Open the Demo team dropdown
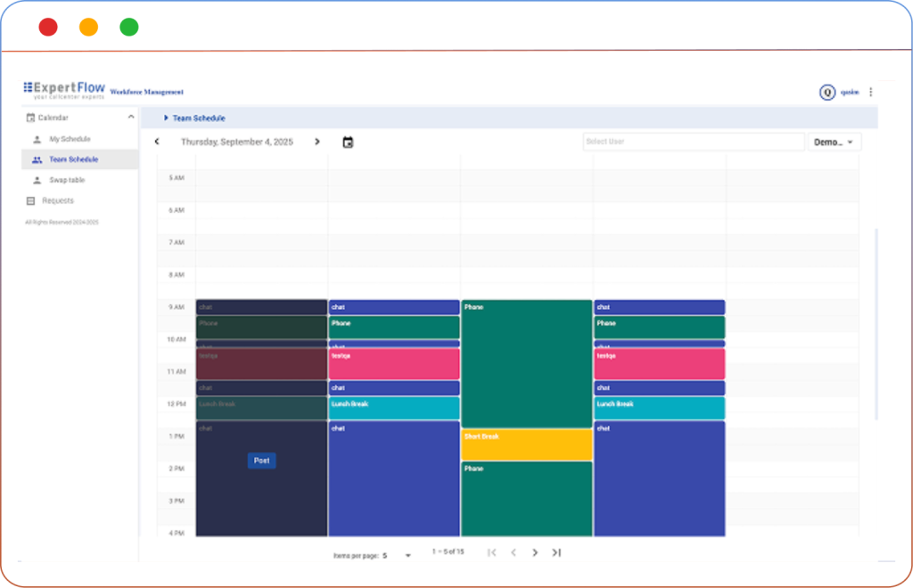Screen dimensions: 913x588 834,142
